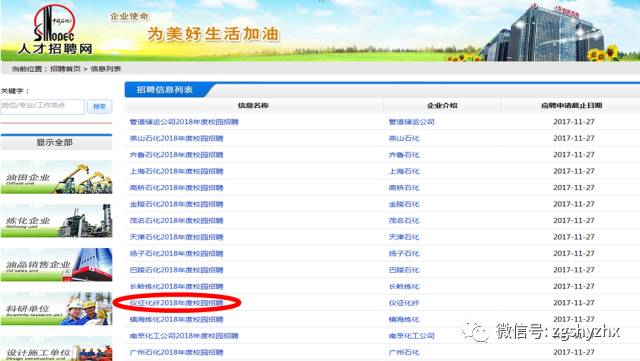The width and height of the screenshot is (640, 361).
Task: Go to 招聘首页 in the breadcrumb
Action: (x=65, y=69)
